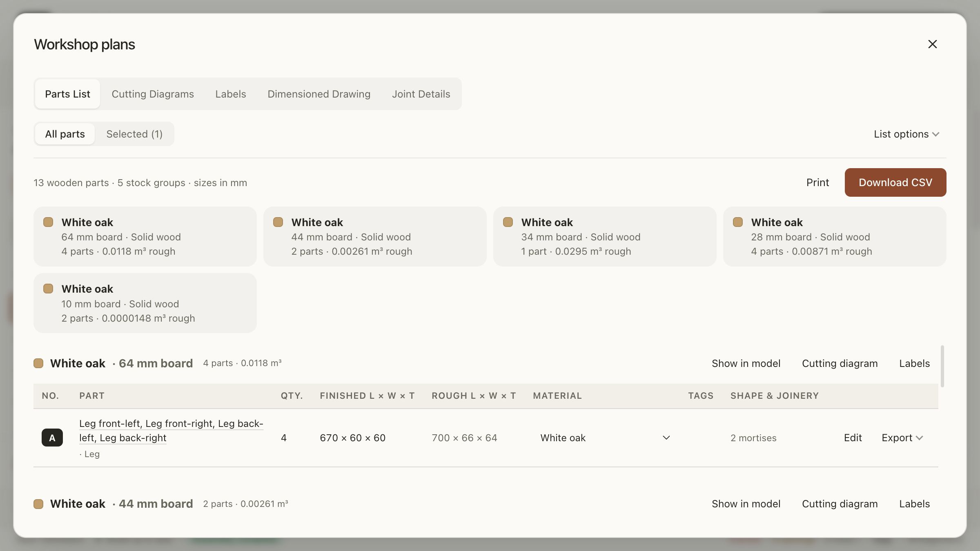Expand the List options dropdown
Viewport: 980px width, 551px height.
click(x=906, y=134)
